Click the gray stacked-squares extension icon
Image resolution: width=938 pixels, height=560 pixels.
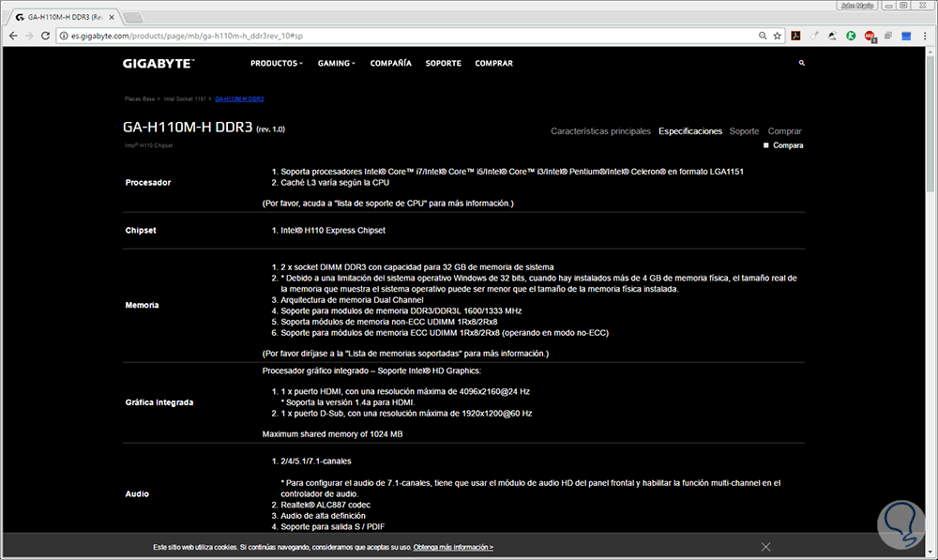(x=887, y=36)
